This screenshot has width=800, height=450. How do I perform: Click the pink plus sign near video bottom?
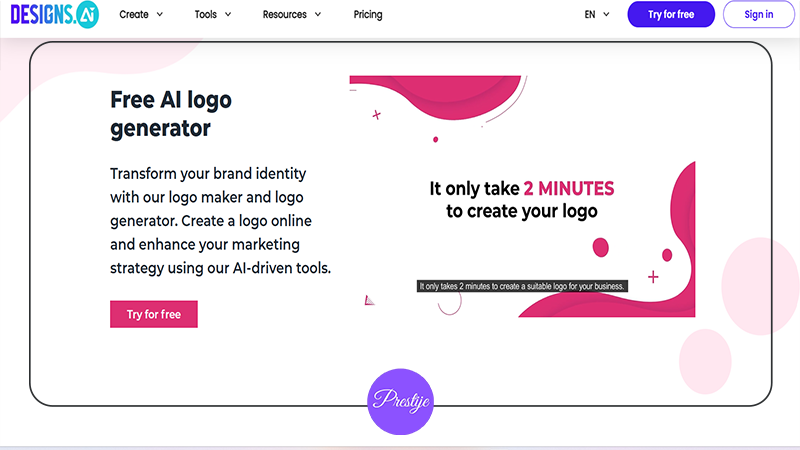[653, 277]
